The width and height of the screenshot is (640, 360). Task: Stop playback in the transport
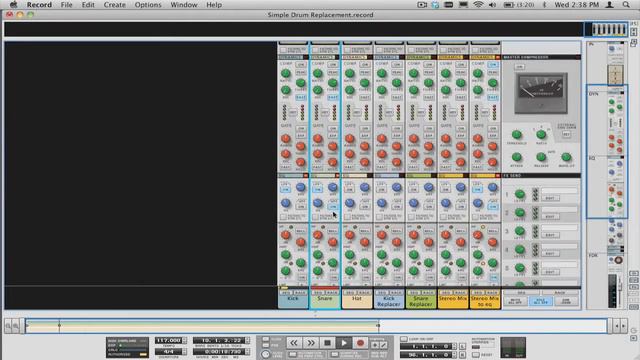327,343
